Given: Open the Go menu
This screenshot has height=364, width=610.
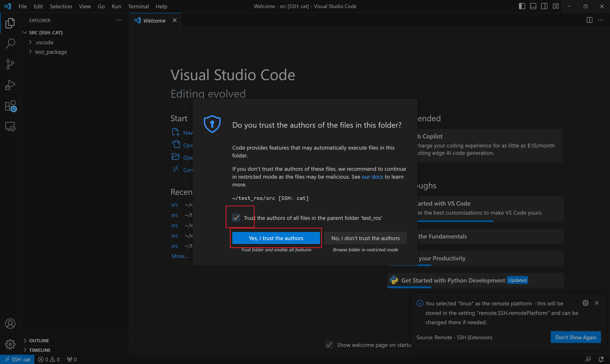Looking at the screenshot, I should click(101, 6).
